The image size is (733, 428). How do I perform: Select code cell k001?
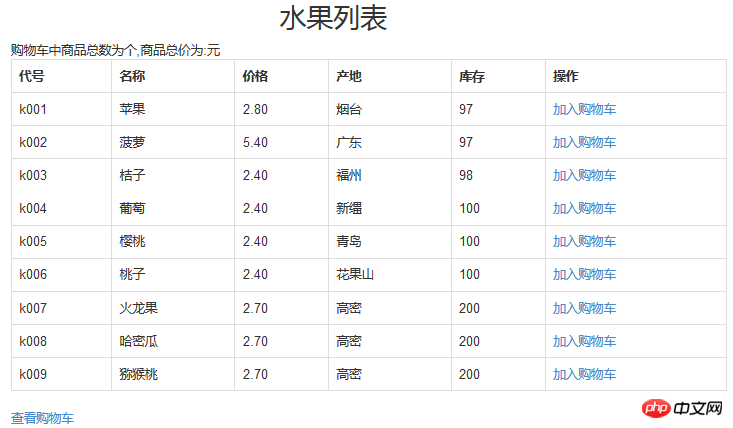[33, 109]
